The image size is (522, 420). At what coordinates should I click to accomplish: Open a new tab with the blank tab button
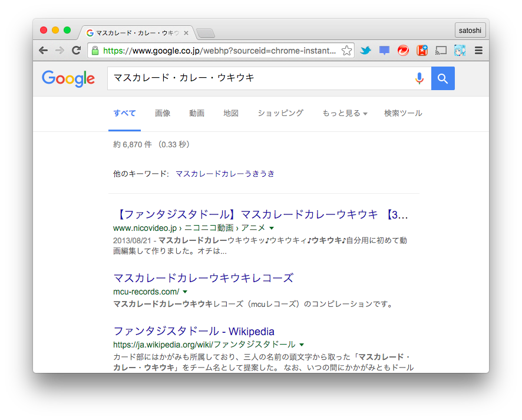coord(206,33)
